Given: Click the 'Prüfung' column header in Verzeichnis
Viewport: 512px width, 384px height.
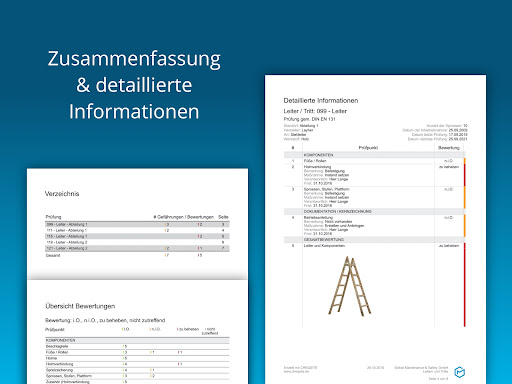Looking at the screenshot, I should click(53, 217).
